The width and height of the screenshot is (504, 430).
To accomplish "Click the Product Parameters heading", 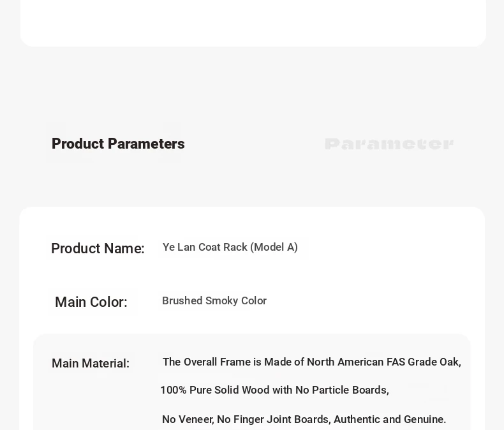I will pos(118,144).
